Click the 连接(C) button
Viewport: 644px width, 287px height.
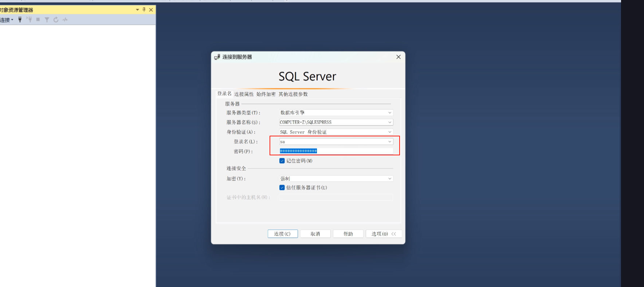click(283, 234)
